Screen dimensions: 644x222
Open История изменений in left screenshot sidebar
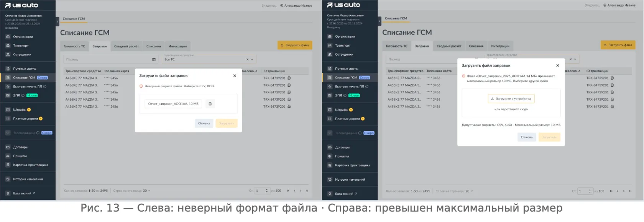[x=28, y=179]
